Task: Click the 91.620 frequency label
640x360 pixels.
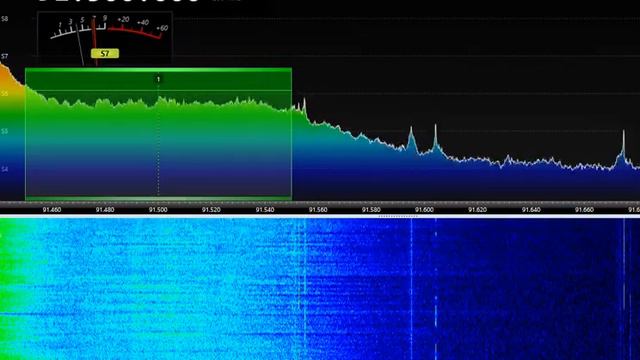Action: (477, 210)
